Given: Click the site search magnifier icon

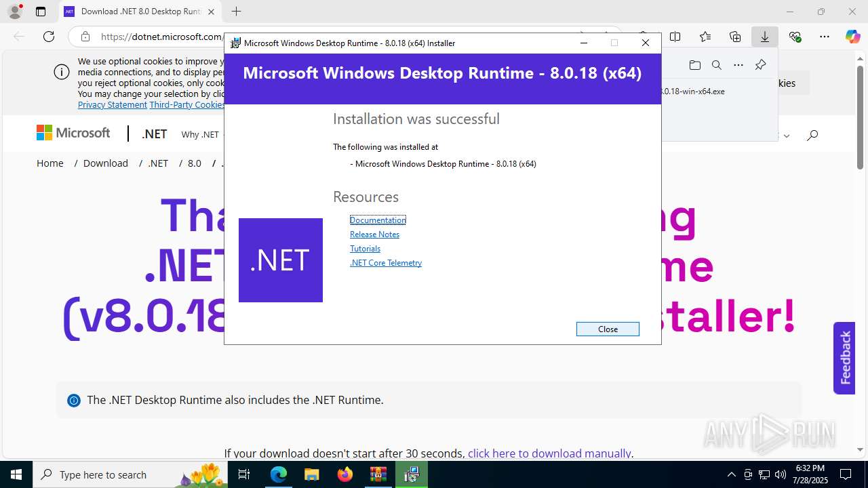Looking at the screenshot, I should [x=812, y=136].
